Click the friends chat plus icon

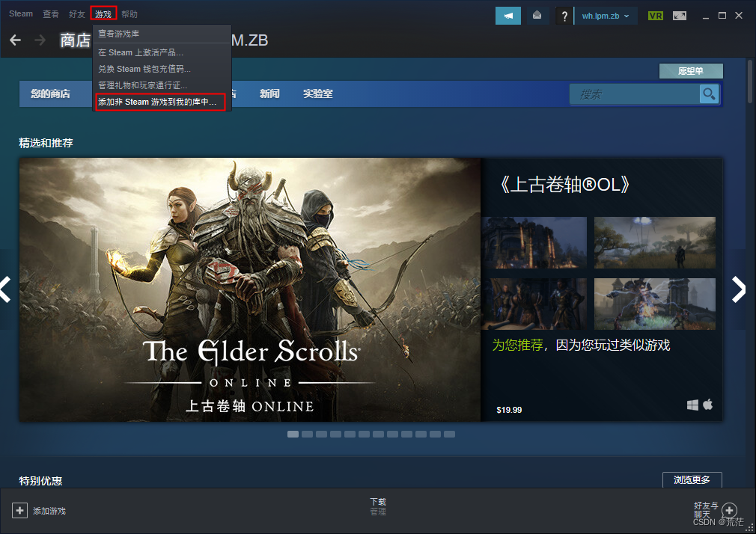pyautogui.click(x=730, y=510)
